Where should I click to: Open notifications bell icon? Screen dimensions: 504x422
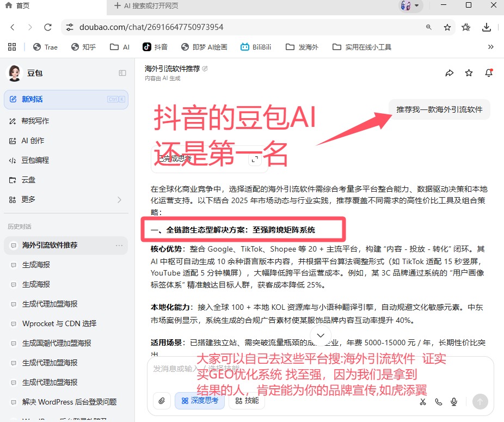click(489, 73)
